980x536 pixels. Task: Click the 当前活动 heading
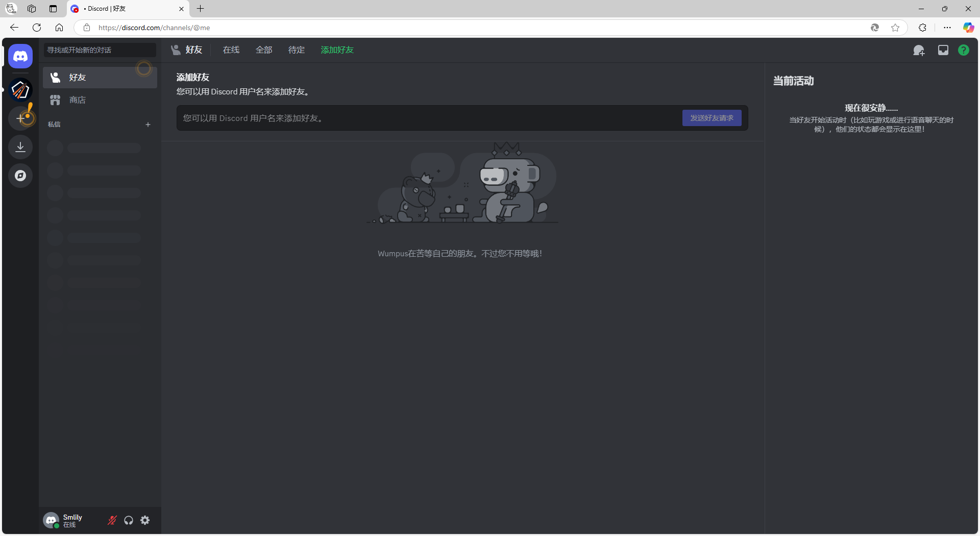pos(794,81)
